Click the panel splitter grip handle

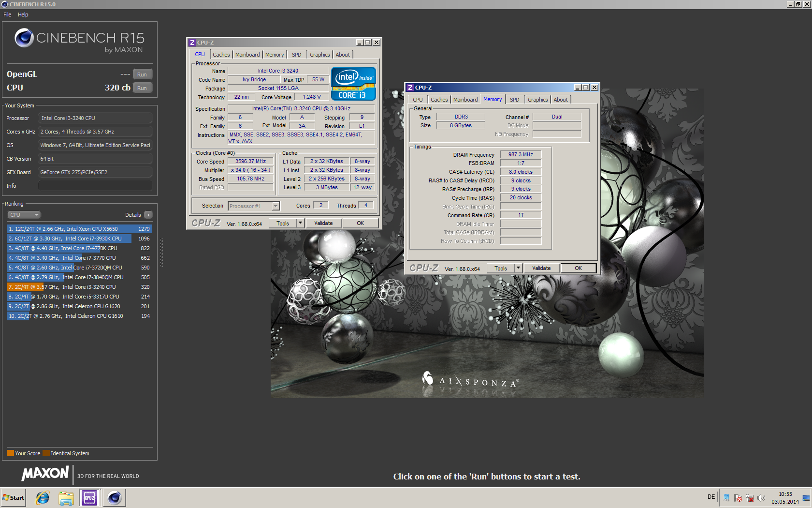point(161,253)
